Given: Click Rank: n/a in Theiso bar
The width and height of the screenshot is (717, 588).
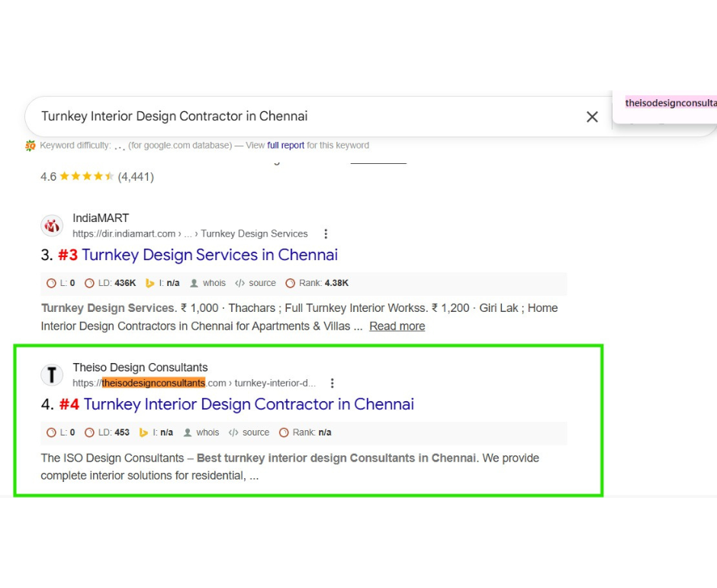Looking at the screenshot, I should (x=305, y=432).
